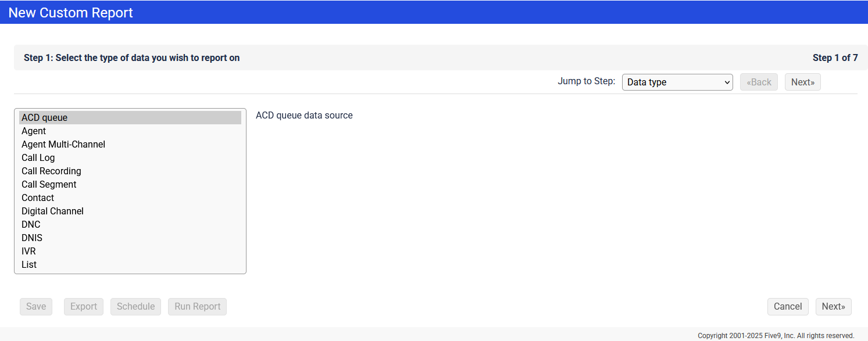Advance to the next step with Next»
Viewport: 868px width, 341px height.
tap(802, 82)
